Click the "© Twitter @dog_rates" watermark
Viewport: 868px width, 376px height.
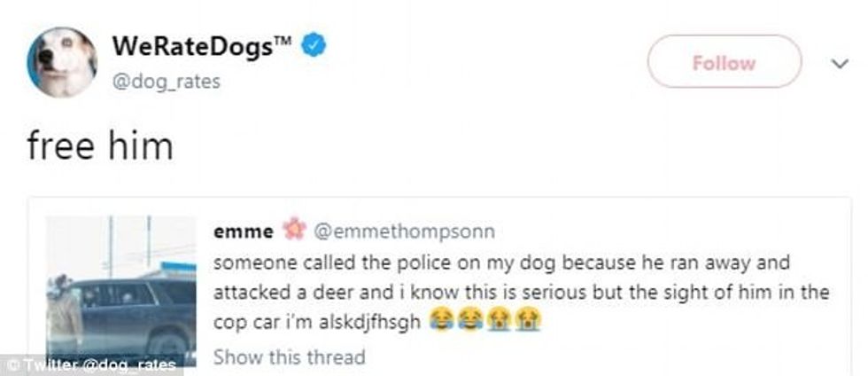click(90, 365)
